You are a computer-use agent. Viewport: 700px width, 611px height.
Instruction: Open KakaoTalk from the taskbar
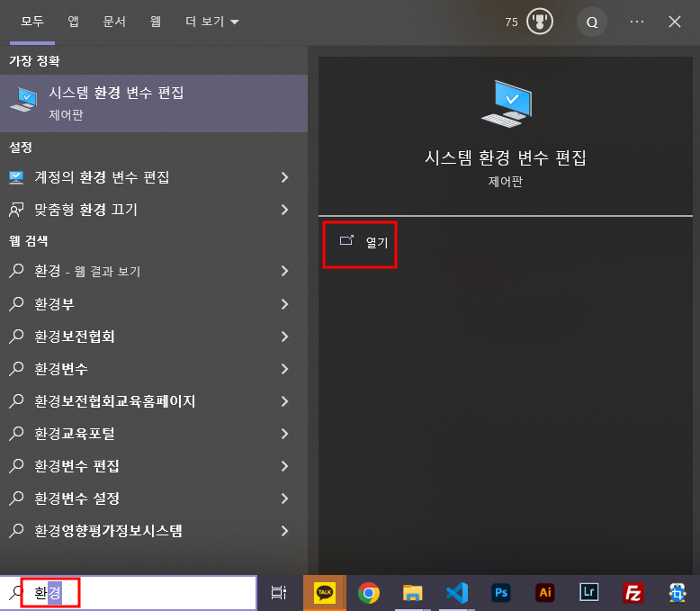325,593
